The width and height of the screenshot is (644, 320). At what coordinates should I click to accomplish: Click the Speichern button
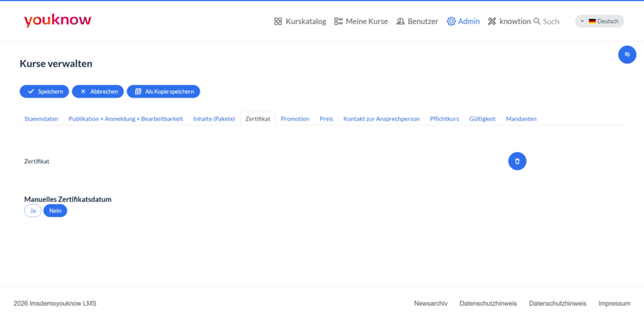44,91
